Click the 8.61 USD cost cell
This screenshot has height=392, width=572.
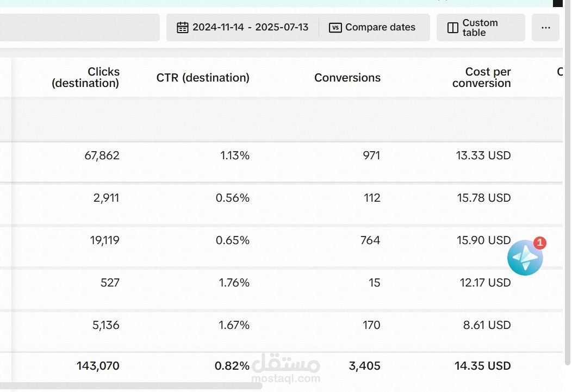[487, 325]
